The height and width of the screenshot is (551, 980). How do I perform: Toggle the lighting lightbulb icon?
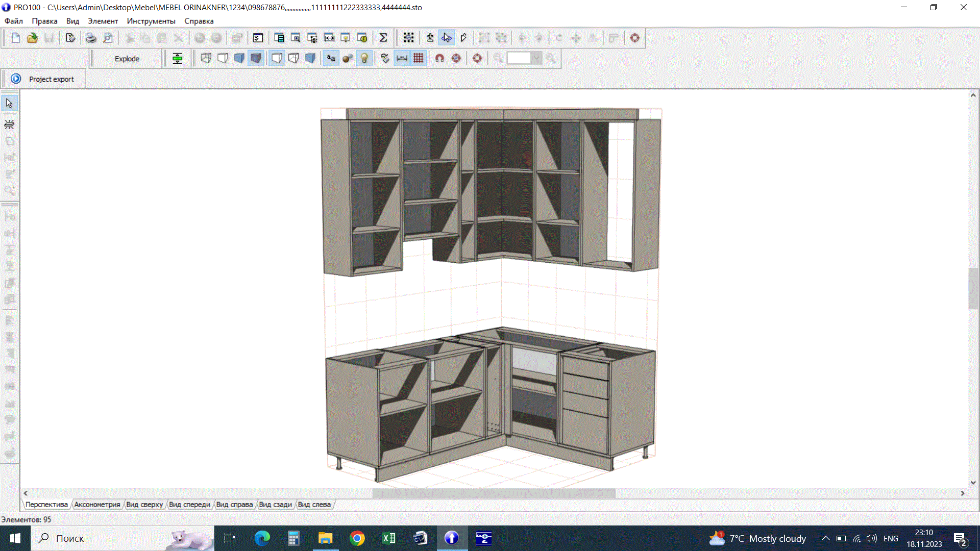click(x=364, y=58)
